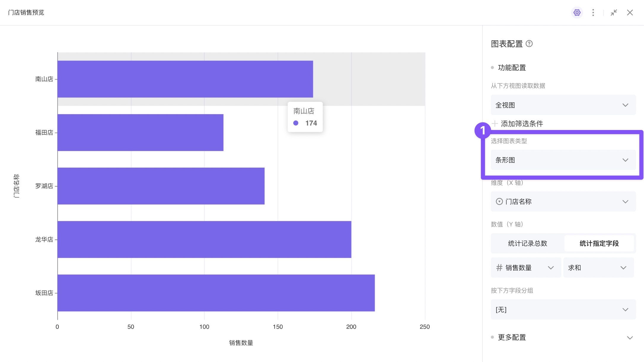Click the 功能配置 section heading
644x362 pixels.
click(512, 68)
